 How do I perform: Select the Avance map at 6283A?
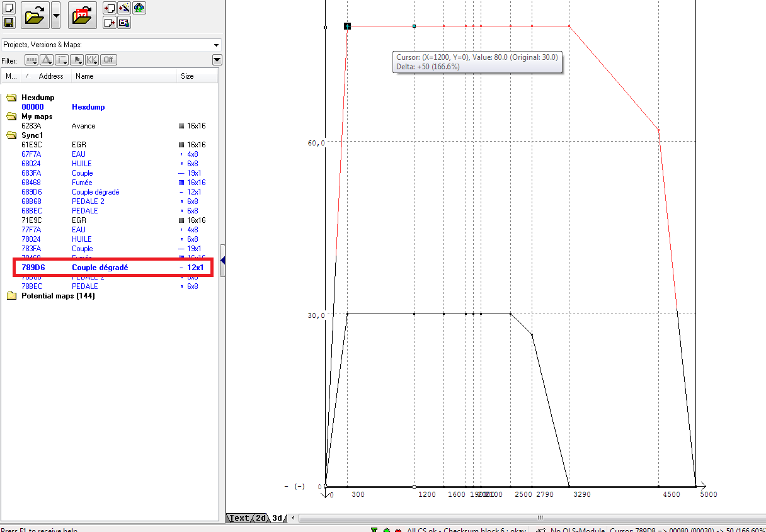pyautogui.click(x=83, y=126)
